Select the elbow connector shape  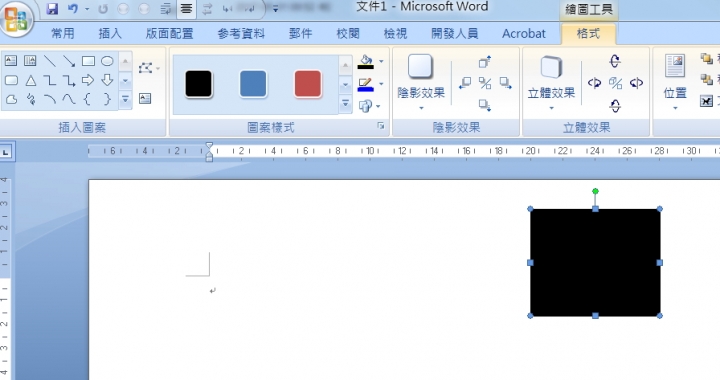click(x=50, y=81)
